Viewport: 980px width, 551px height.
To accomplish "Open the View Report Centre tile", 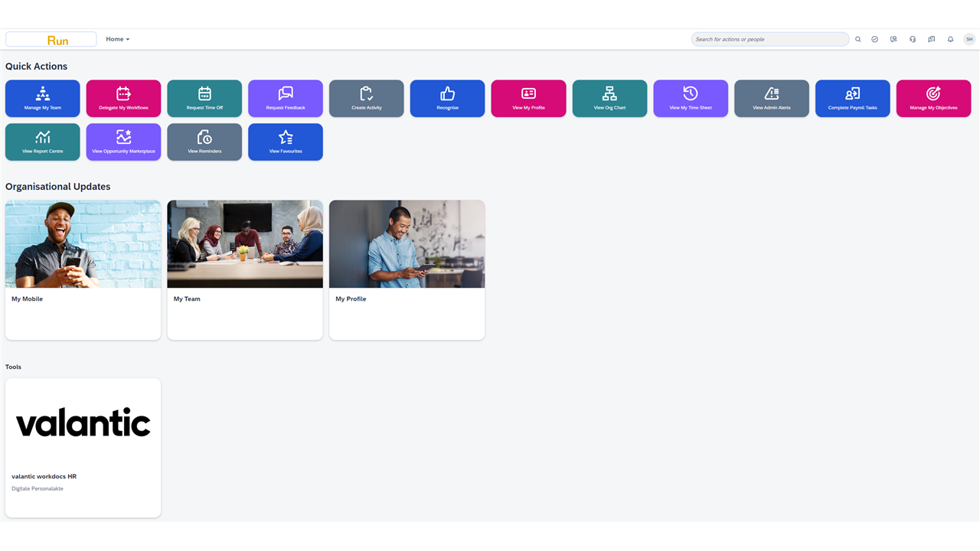I will [x=42, y=142].
